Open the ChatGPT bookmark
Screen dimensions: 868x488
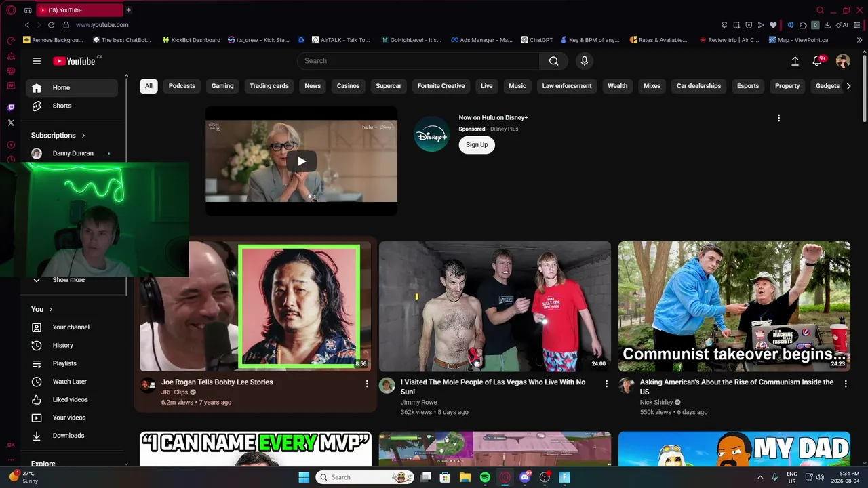[537, 40]
